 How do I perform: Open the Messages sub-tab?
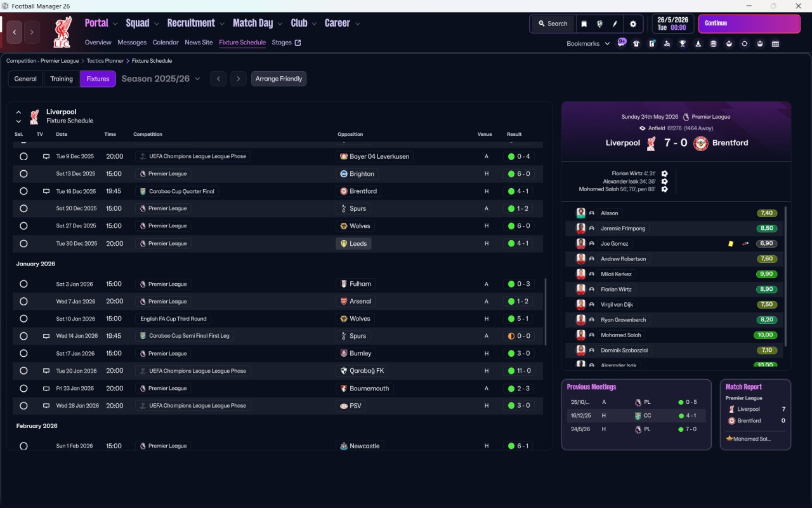(x=132, y=43)
